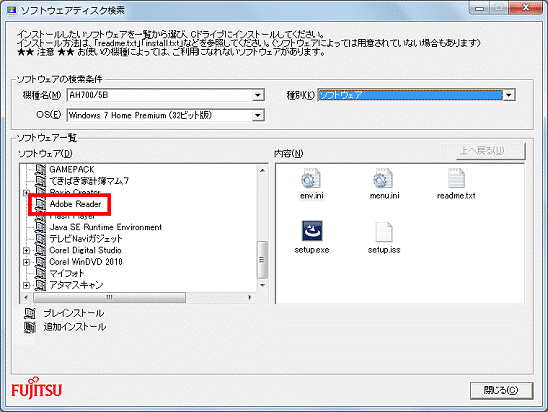Click the テレビNaviガジェット tree icon
The width and height of the screenshot is (548, 412).
41,239
